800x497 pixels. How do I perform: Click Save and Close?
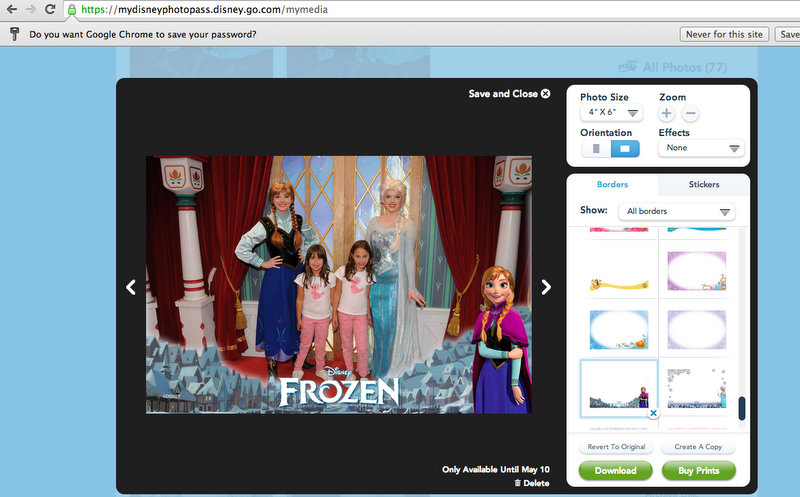click(509, 94)
